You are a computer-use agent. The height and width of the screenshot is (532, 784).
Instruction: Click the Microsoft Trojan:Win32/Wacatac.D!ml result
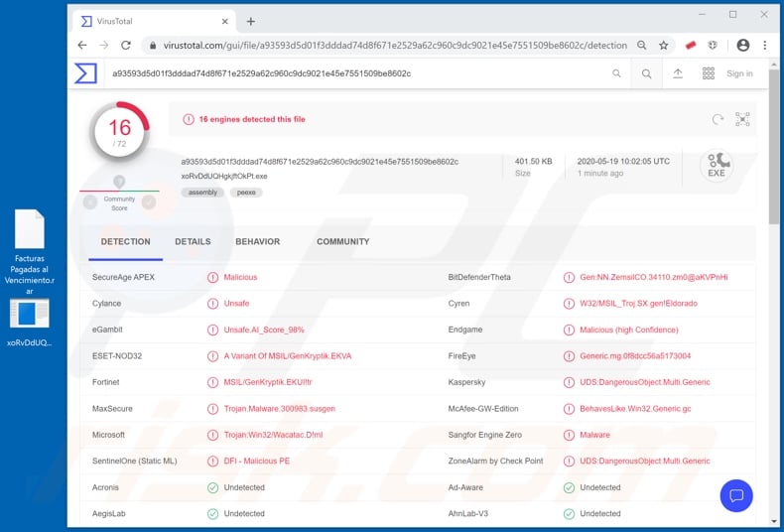(x=273, y=435)
